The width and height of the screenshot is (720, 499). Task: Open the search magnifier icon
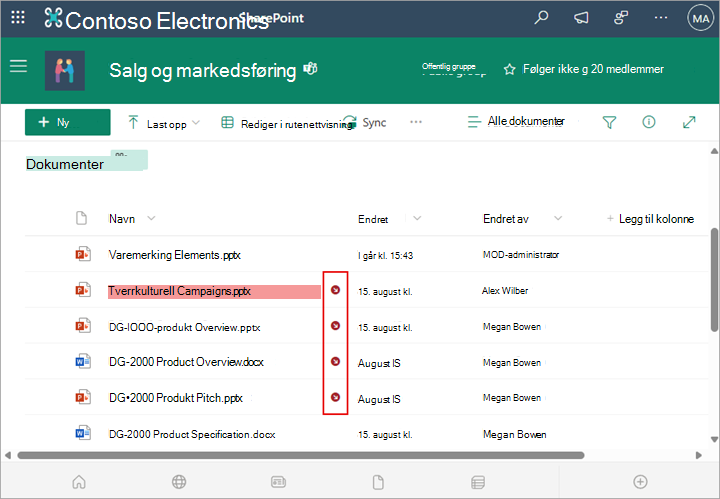point(541,18)
